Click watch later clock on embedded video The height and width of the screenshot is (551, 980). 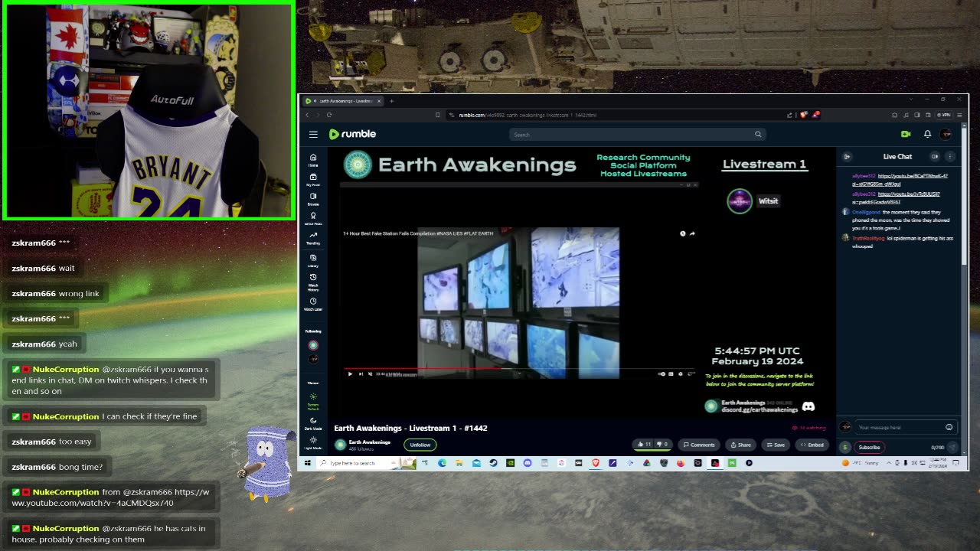point(683,233)
